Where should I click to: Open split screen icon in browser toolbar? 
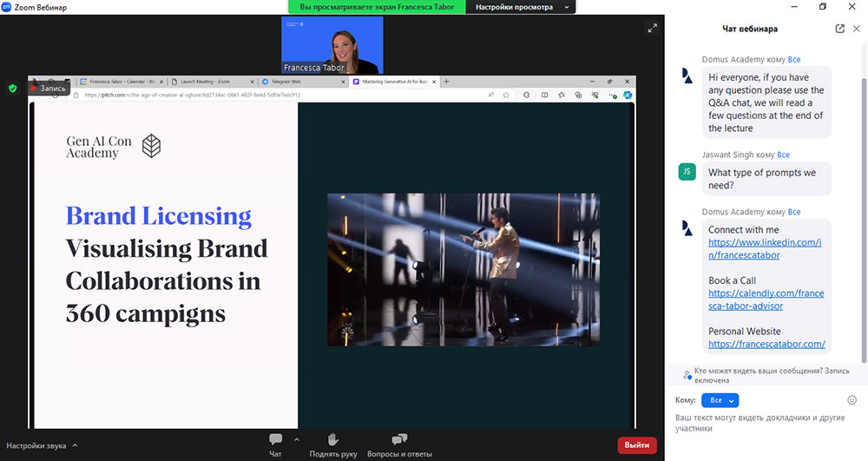(x=545, y=95)
